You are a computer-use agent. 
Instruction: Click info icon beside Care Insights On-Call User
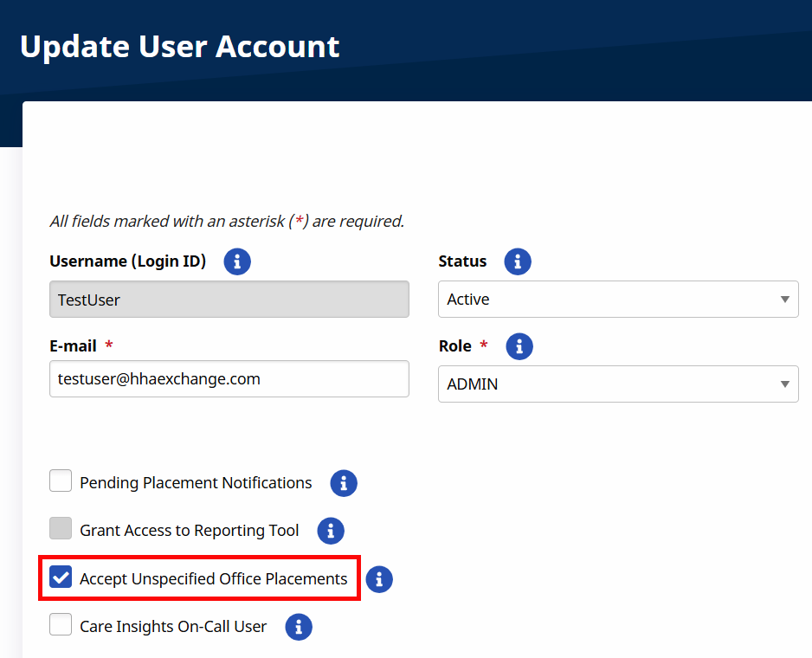point(299,627)
